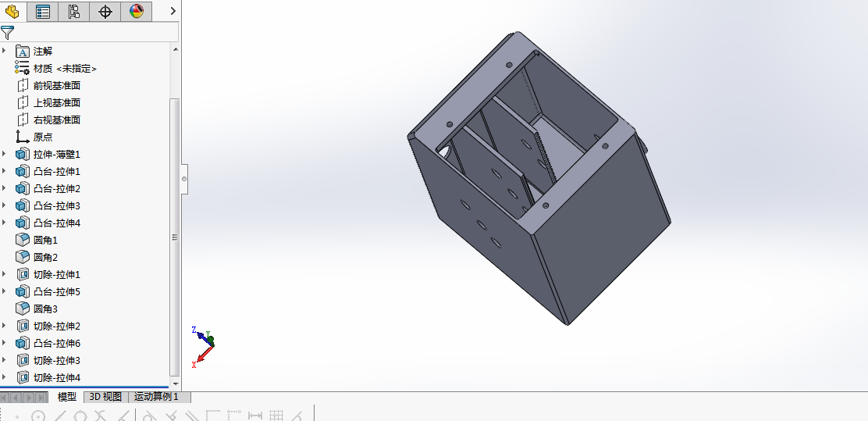Expand the 凸台-拉伸4 feature
This screenshot has width=868, height=421.
5,223
